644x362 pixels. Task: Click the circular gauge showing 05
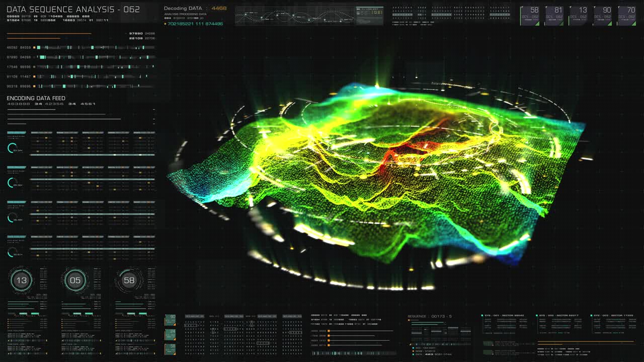(x=75, y=280)
